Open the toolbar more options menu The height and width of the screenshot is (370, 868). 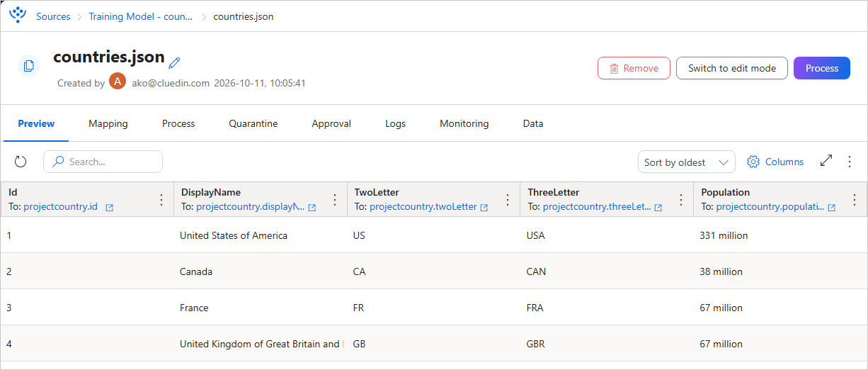click(x=850, y=162)
